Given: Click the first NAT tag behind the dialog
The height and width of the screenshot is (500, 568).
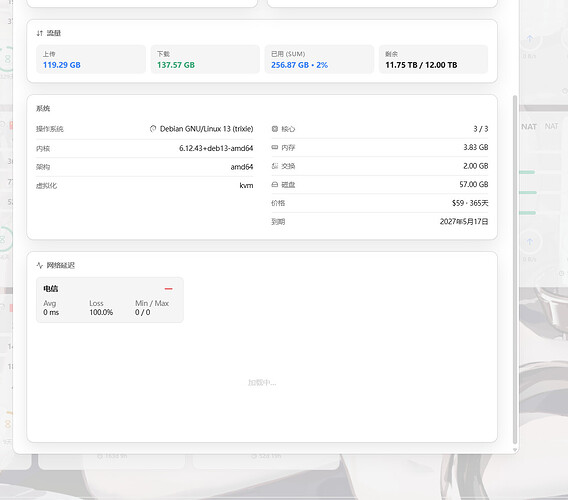Looking at the screenshot, I should point(529,127).
